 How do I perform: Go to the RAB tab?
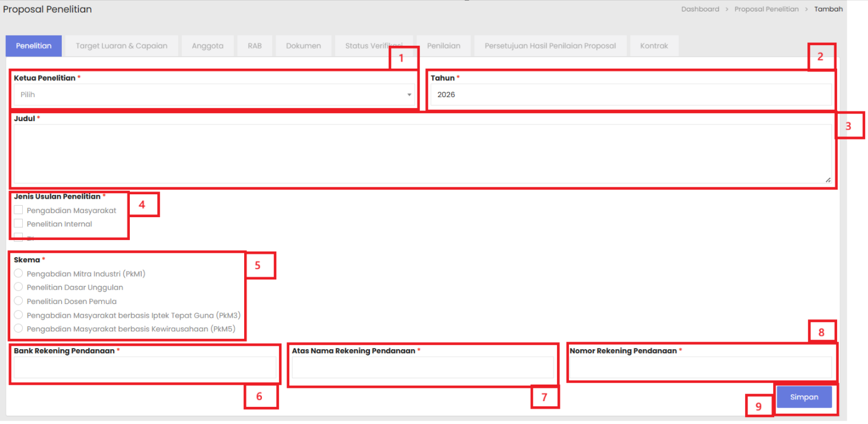pos(254,46)
